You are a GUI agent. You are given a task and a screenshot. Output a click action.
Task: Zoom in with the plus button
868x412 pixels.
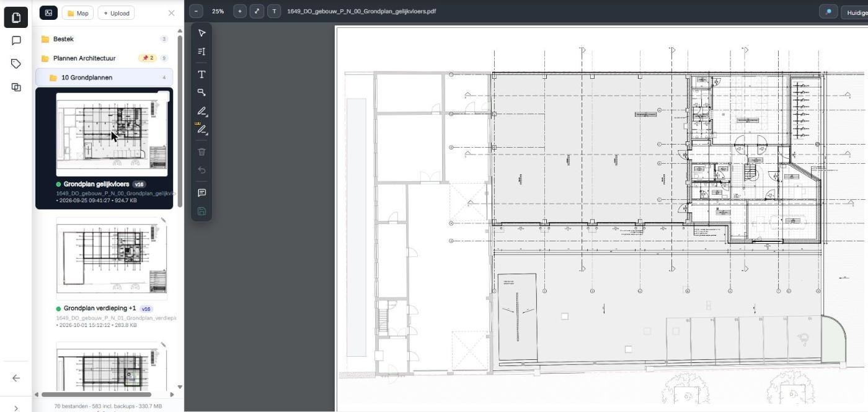240,11
